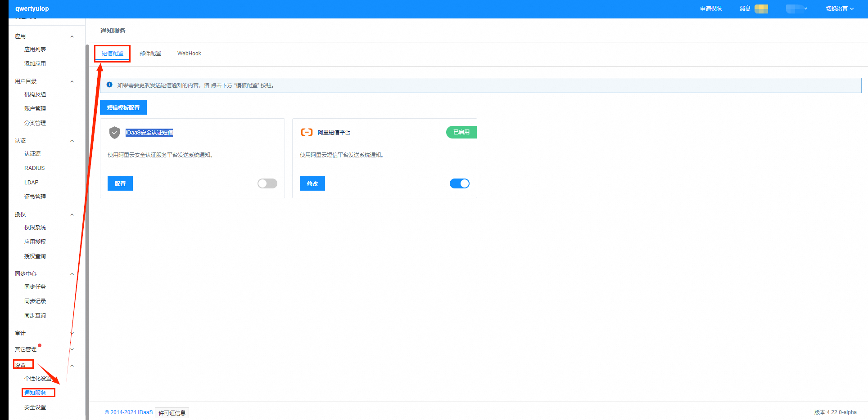Image resolution: width=868 pixels, height=420 pixels.
Task: Switch to the 邮件配置 tab
Action: pos(150,54)
